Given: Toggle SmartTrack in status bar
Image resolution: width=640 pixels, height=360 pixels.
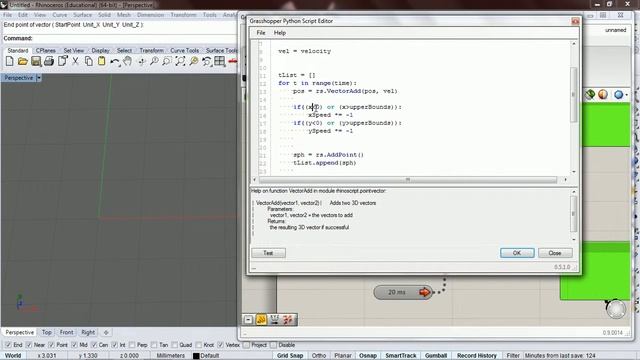Looking at the screenshot, I should tap(401, 356).
